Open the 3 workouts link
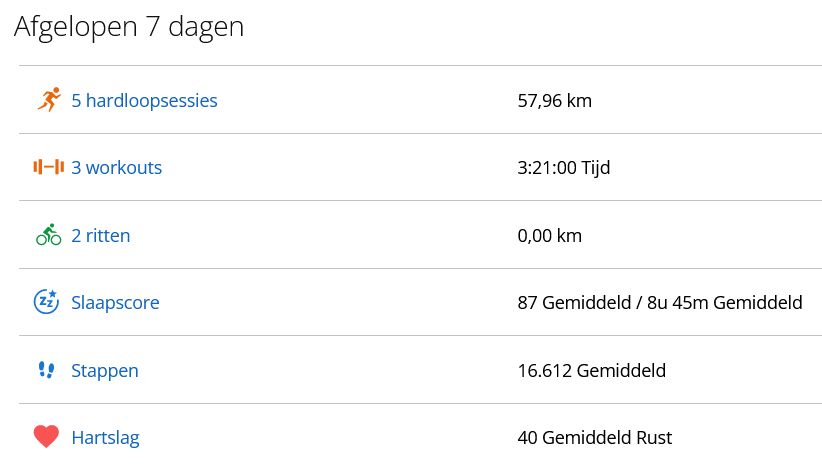Screen dimensions: 822x468 116,167
